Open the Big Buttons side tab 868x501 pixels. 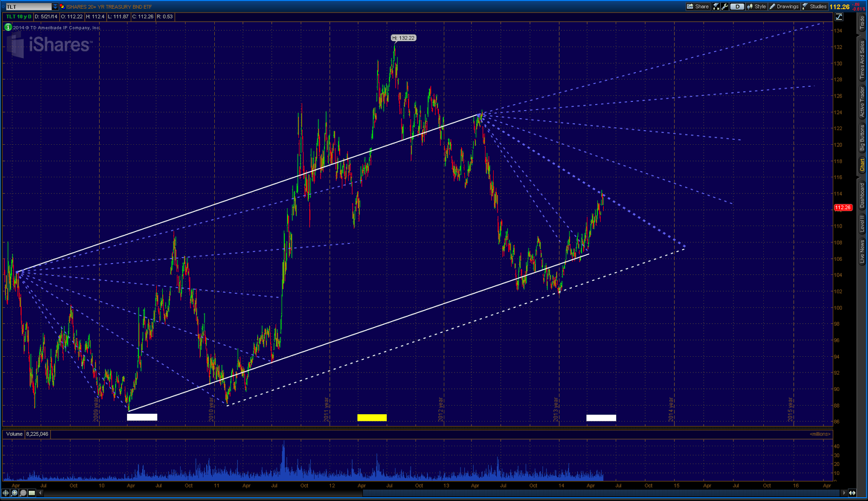pyautogui.click(x=862, y=138)
